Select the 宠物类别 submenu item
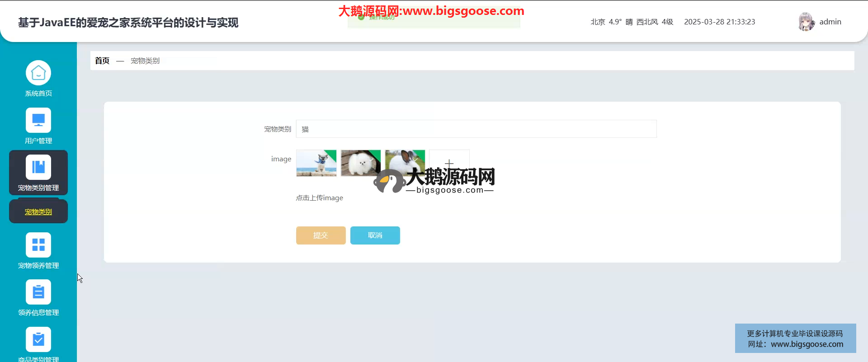Image resolution: width=868 pixels, height=362 pixels. [x=38, y=212]
